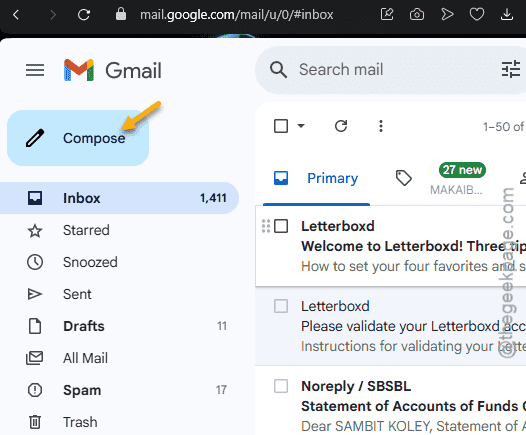Open the select dropdown arrow next to the checkbox
Screen dimensions: 526x435
(x=301, y=126)
